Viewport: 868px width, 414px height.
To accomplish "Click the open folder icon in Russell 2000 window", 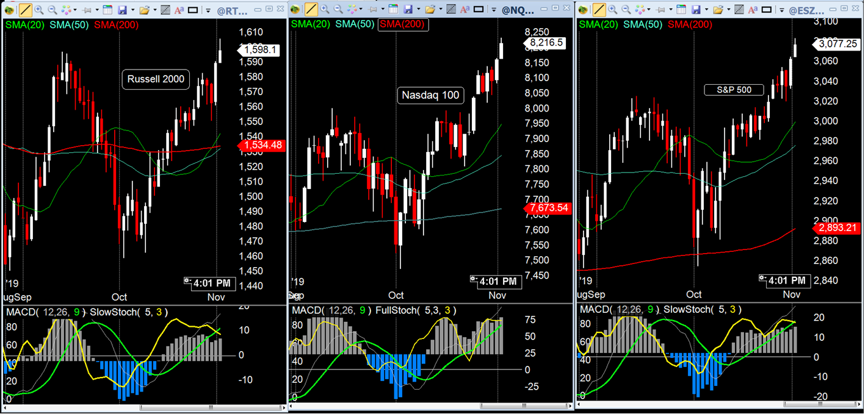I will (x=145, y=10).
